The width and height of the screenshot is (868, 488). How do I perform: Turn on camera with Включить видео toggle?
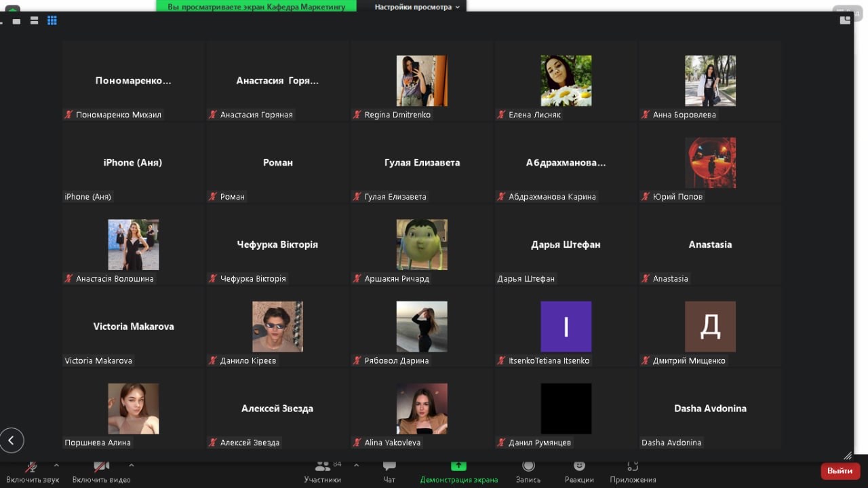[101, 472]
